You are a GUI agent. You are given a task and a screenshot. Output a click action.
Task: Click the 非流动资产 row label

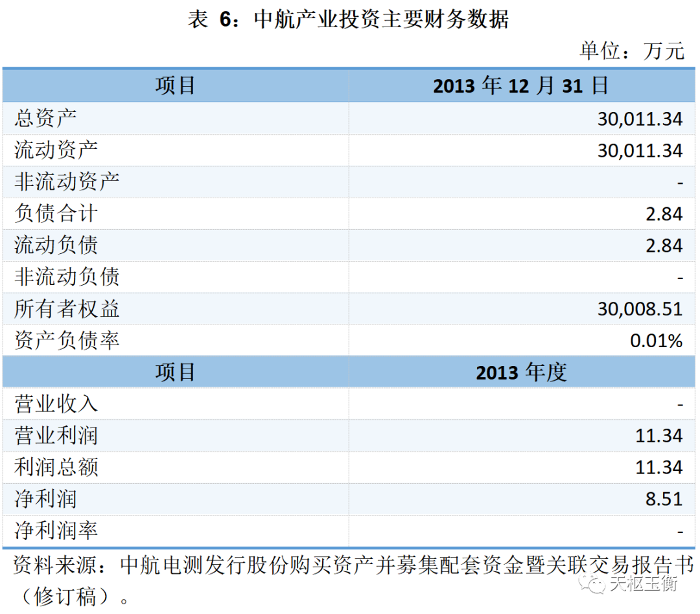point(67,182)
